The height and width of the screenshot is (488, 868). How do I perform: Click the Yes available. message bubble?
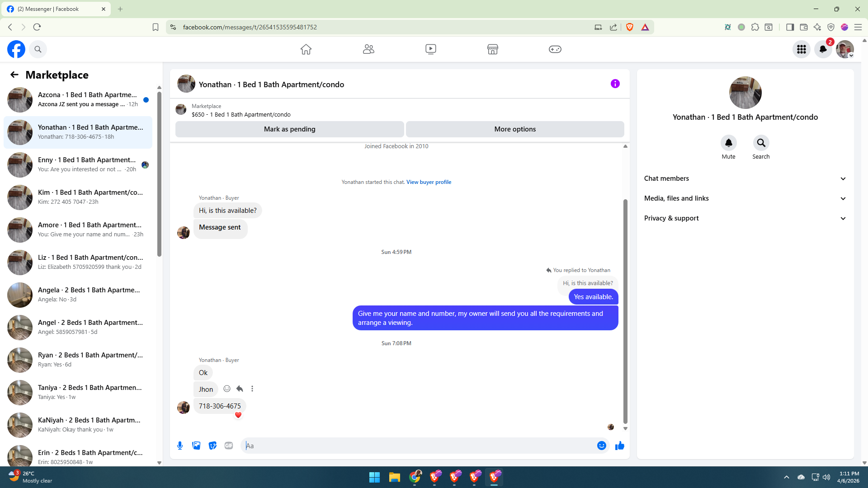pos(594,297)
